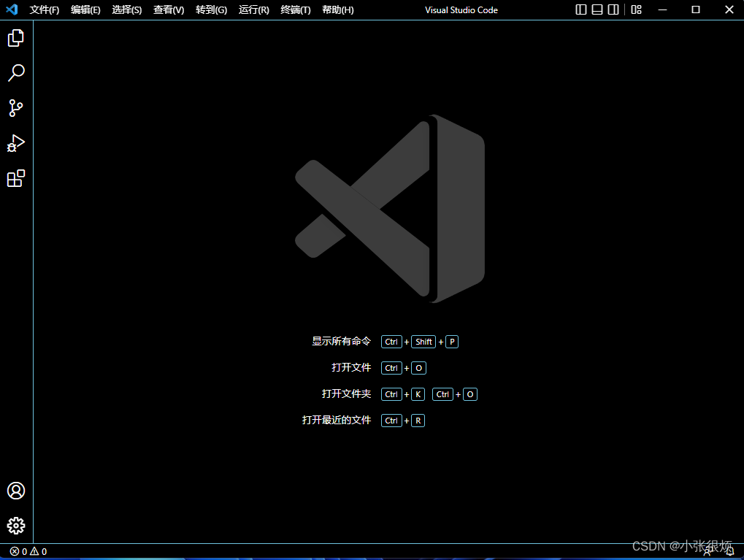Open the Run and Debug view
The width and height of the screenshot is (744, 560).
click(x=15, y=143)
